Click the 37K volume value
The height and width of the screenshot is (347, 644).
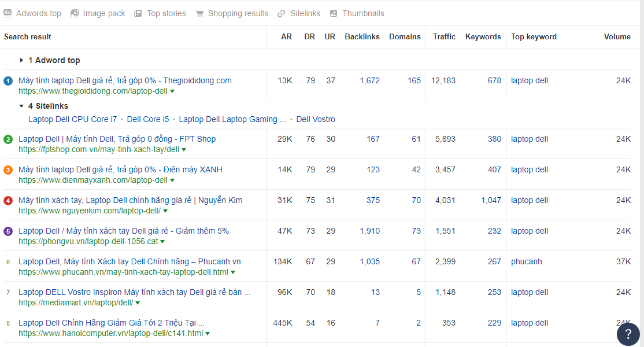click(x=623, y=261)
